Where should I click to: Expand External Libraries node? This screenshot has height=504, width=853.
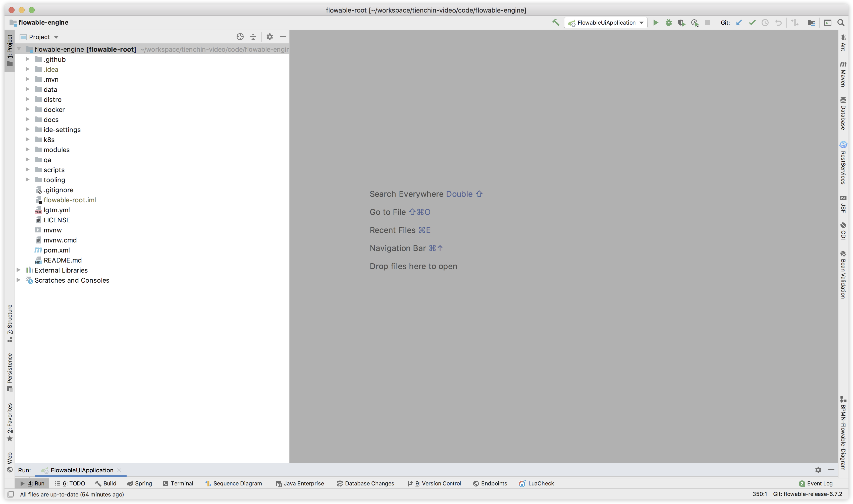[x=19, y=270]
